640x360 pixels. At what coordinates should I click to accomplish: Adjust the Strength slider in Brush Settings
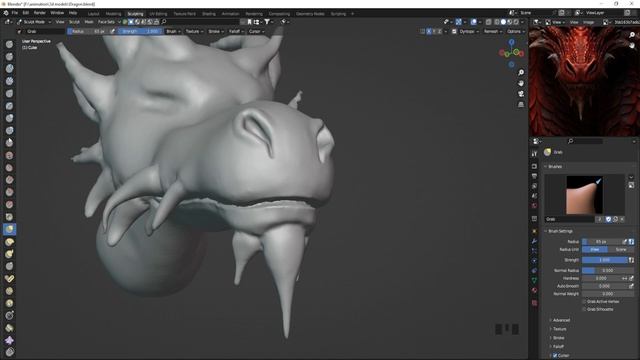605,260
